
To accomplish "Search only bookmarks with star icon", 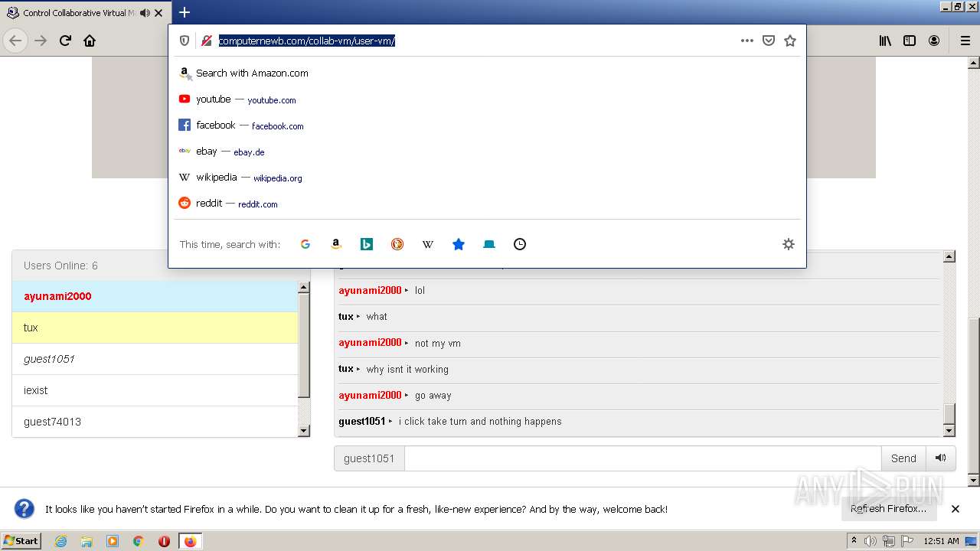I will 459,244.
